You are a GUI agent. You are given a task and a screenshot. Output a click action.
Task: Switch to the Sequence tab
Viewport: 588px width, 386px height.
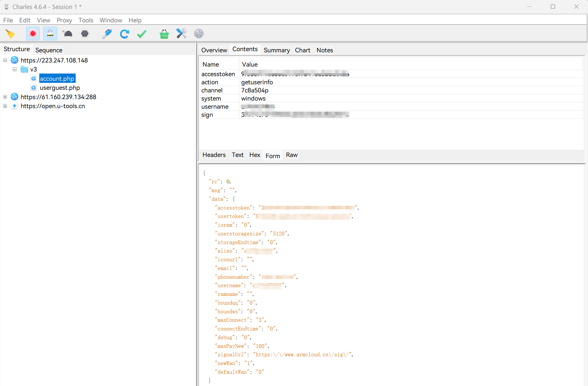pyautogui.click(x=49, y=50)
